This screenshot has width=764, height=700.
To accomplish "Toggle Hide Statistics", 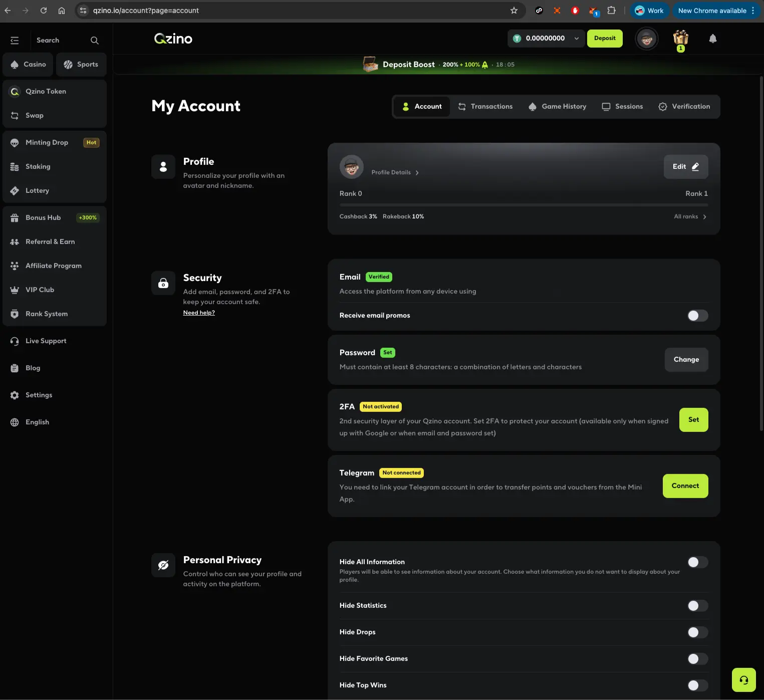I will pyautogui.click(x=697, y=606).
